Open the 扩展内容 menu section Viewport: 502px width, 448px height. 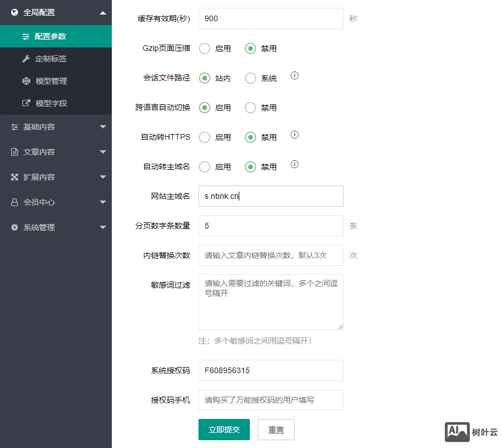[x=39, y=177]
